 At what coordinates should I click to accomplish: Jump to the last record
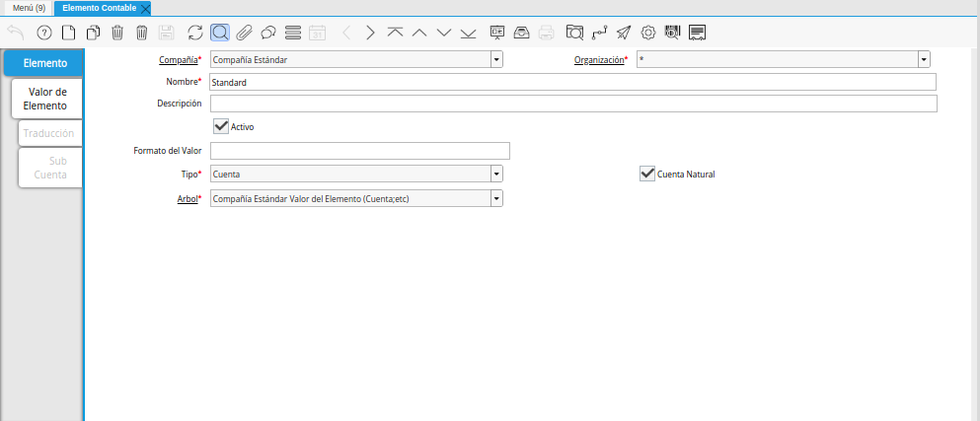468,33
